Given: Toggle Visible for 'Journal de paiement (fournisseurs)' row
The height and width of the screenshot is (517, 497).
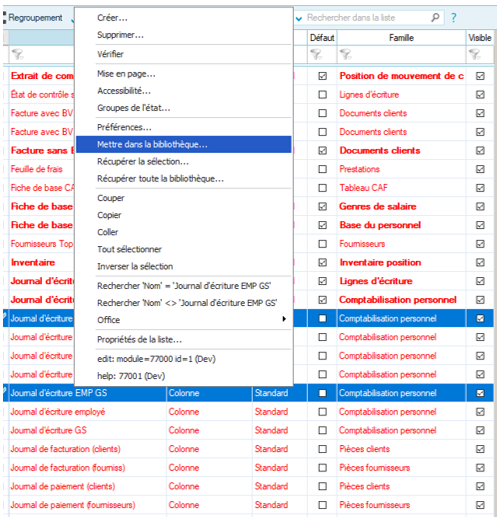Looking at the screenshot, I should 480,505.
